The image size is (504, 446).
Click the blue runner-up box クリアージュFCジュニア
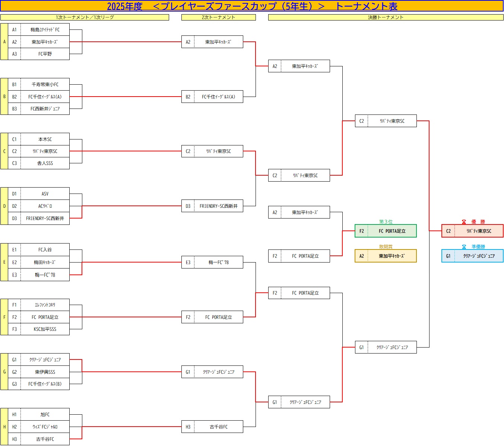coord(472,256)
